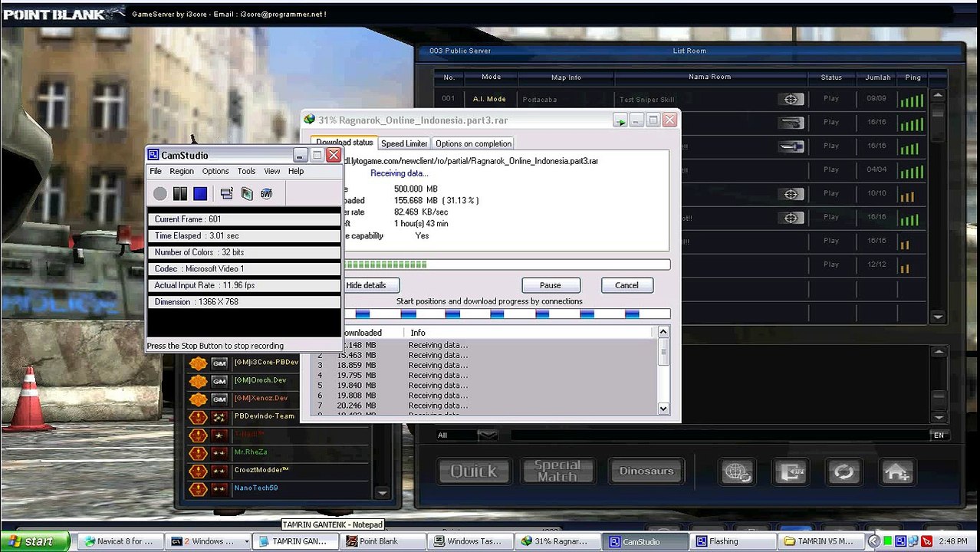980x552 pixels.
Task: Expand the grouped Windows taskbar dropdown arrow
Action: coord(246,541)
